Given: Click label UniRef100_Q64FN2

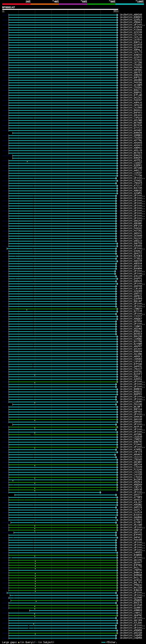Looking at the screenshot, I should pos(131,615).
